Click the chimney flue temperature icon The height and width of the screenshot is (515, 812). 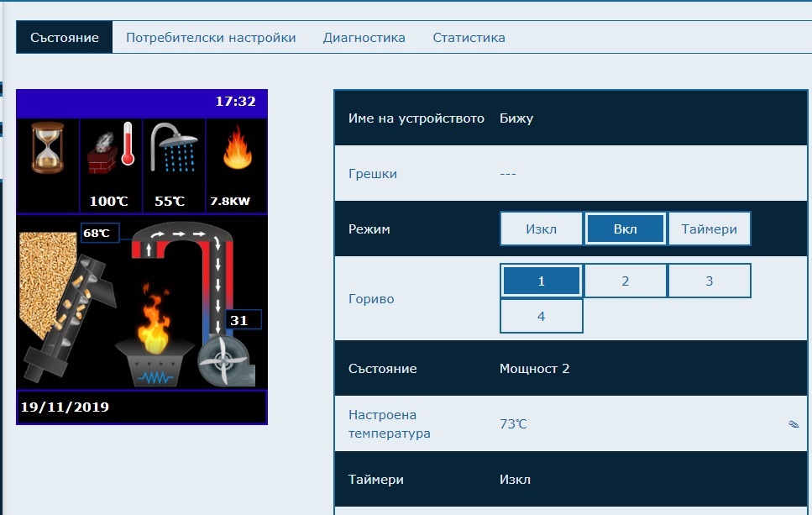coord(111,150)
